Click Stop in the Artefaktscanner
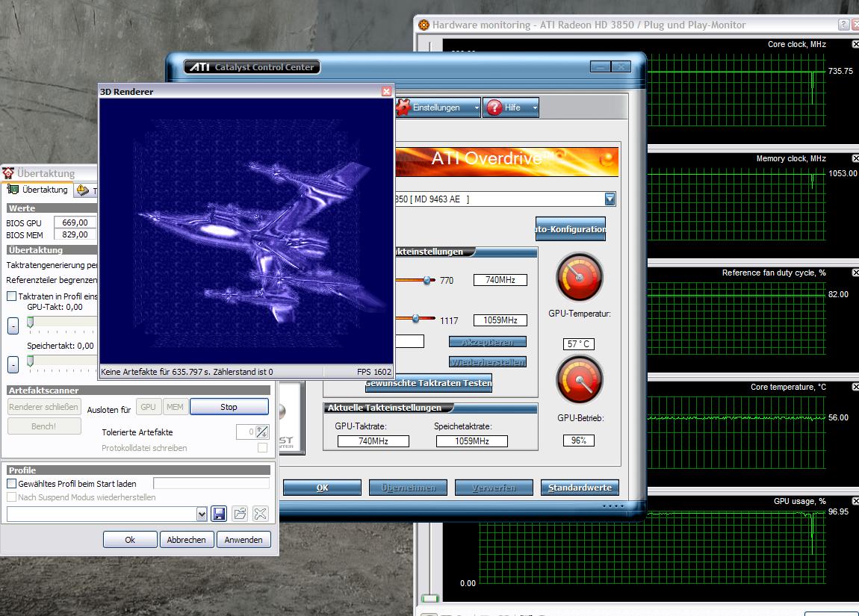The image size is (859, 616). [x=229, y=407]
